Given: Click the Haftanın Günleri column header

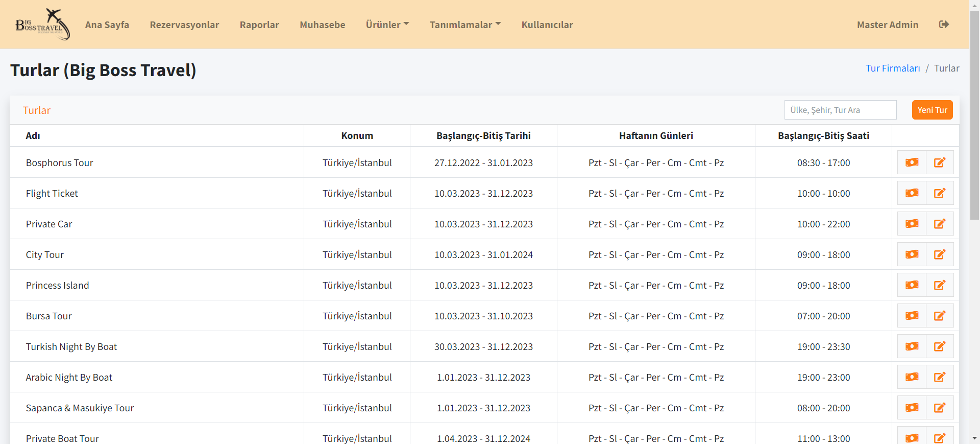Looking at the screenshot, I should [656, 135].
